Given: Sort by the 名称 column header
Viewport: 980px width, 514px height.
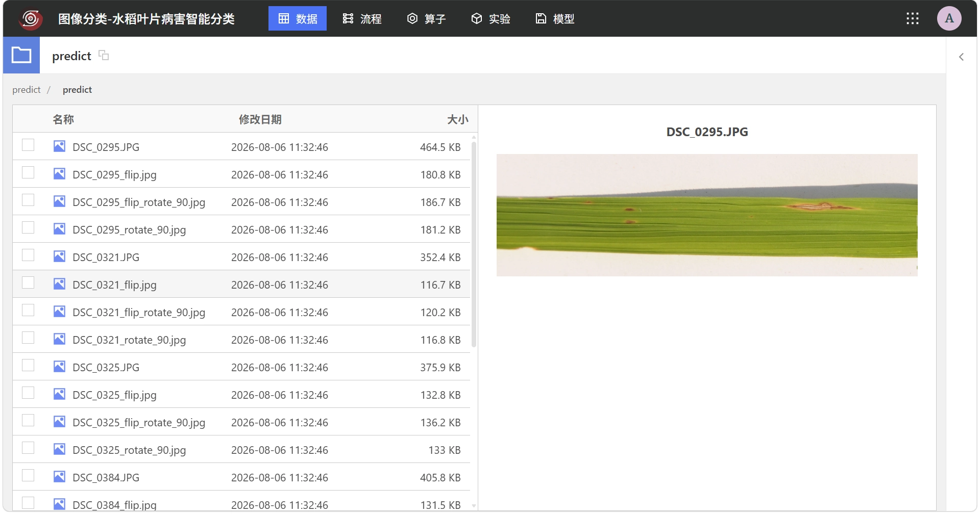Looking at the screenshot, I should pos(63,119).
